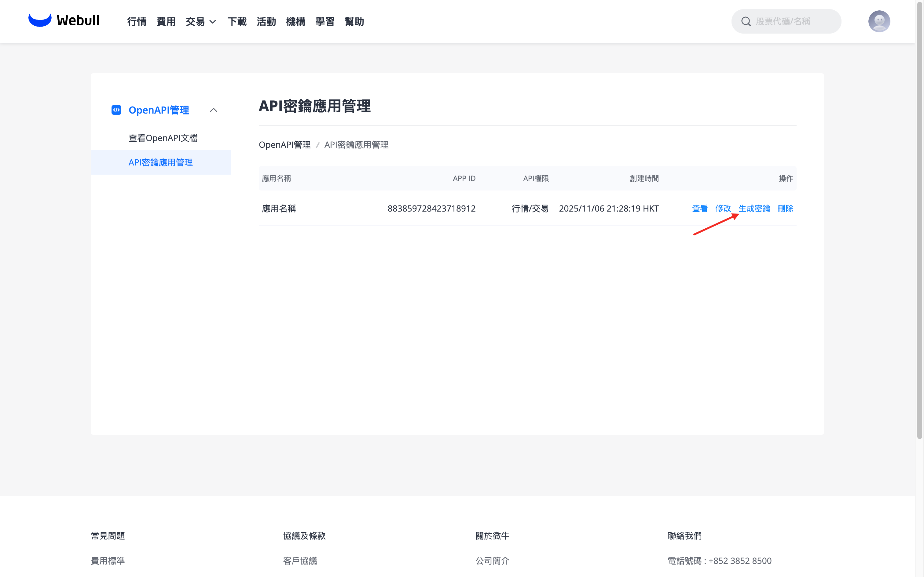
Task: Click 刪除 to delete the application
Action: coord(785,208)
